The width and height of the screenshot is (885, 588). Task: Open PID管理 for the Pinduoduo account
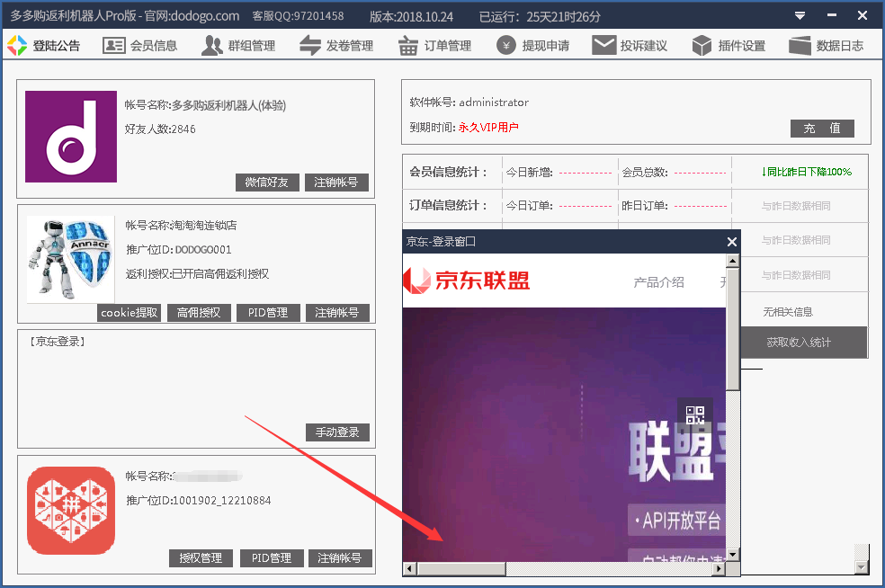pos(272,558)
